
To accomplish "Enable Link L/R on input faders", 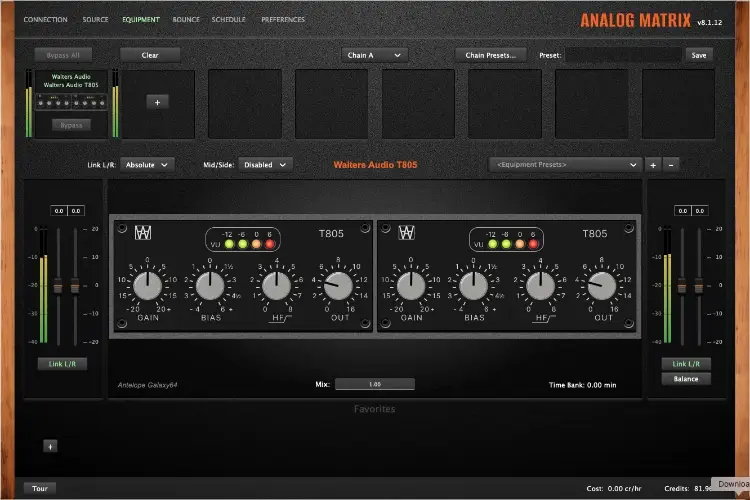I will [x=62, y=364].
